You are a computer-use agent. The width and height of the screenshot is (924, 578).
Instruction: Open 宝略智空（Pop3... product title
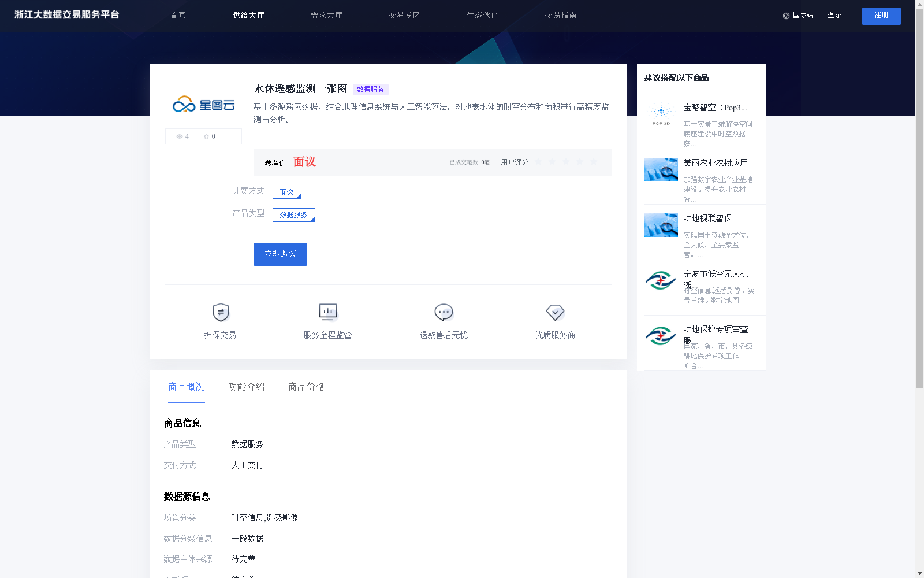pos(715,108)
